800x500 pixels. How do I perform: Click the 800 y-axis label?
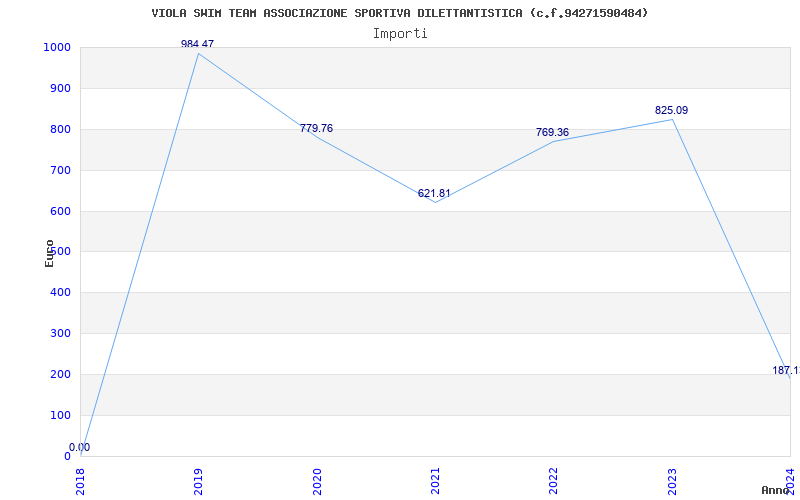60,130
